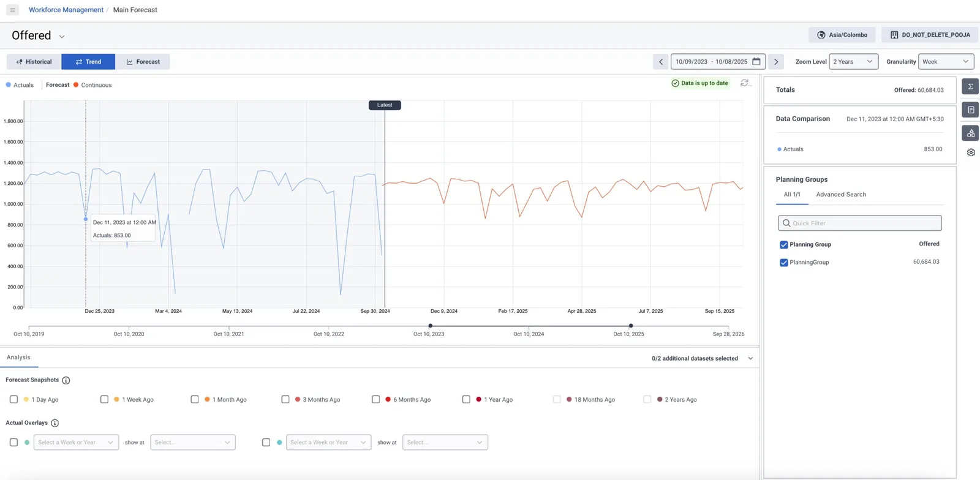Click the Workforce Management breadcrumb link
Image resolution: width=980 pixels, height=480 pixels.
[66, 10]
